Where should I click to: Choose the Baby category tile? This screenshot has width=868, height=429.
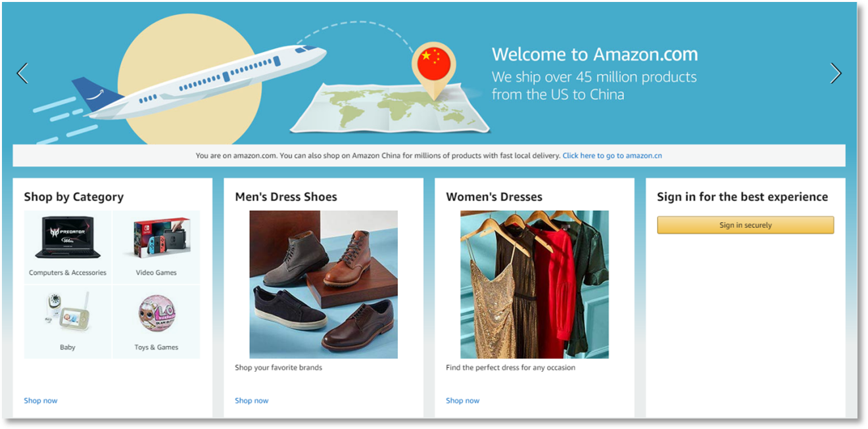68,322
